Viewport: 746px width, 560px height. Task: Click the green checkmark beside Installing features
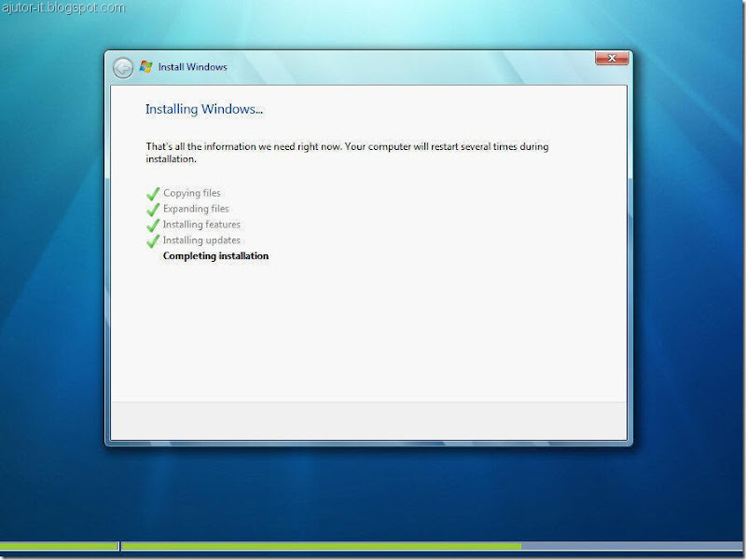pos(153,225)
